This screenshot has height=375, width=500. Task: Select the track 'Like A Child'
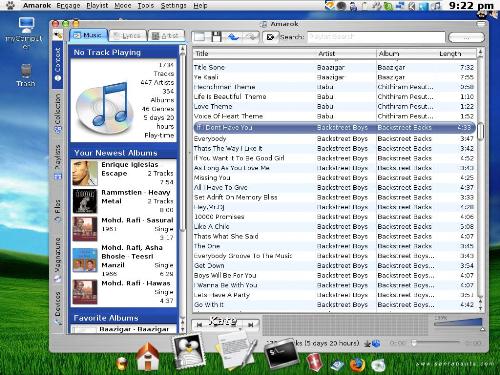point(334,226)
